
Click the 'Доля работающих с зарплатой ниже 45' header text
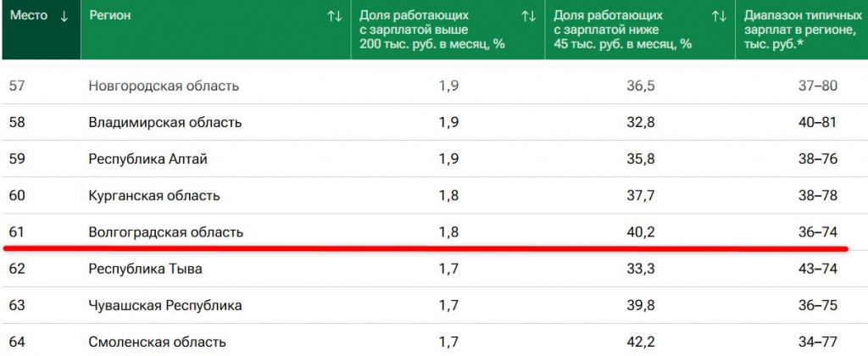tap(623, 30)
